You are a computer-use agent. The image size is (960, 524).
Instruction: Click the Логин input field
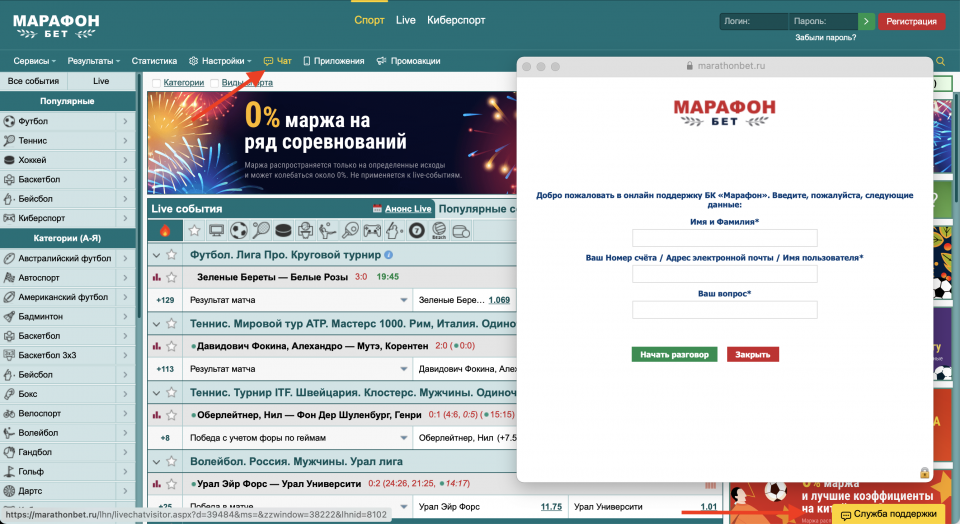pyautogui.click(x=754, y=21)
